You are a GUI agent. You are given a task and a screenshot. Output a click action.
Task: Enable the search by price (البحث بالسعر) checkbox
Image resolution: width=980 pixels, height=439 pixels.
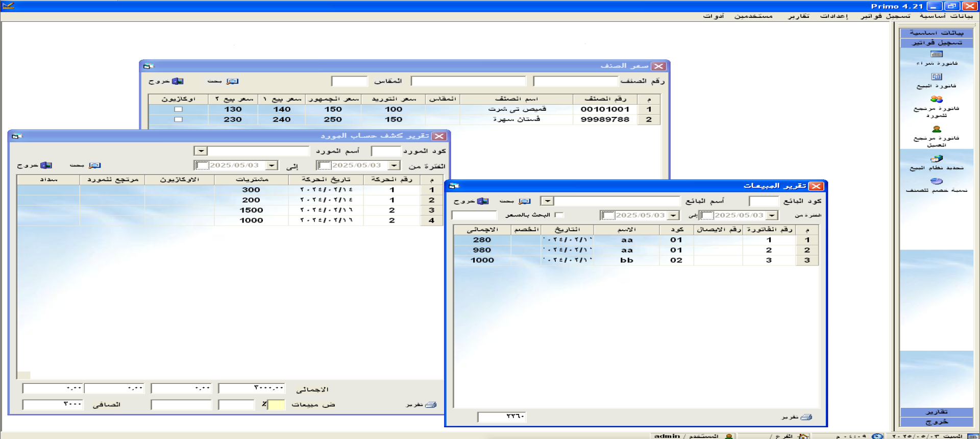[x=559, y=215]
